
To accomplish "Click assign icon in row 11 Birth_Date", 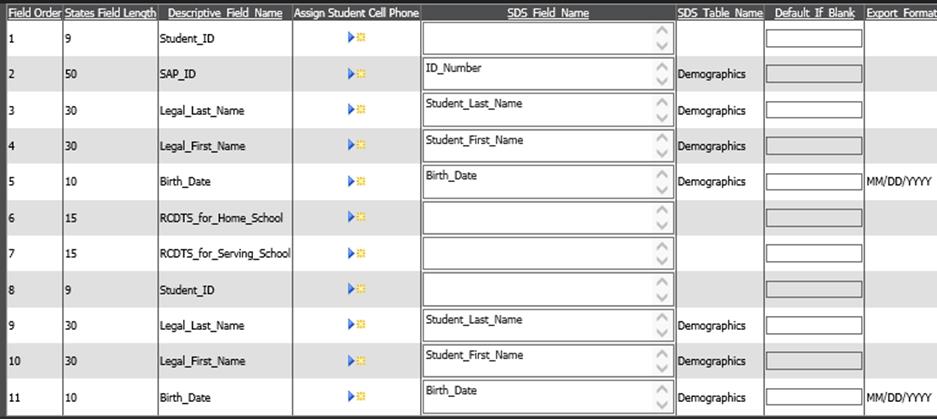I will click(357, 397).
